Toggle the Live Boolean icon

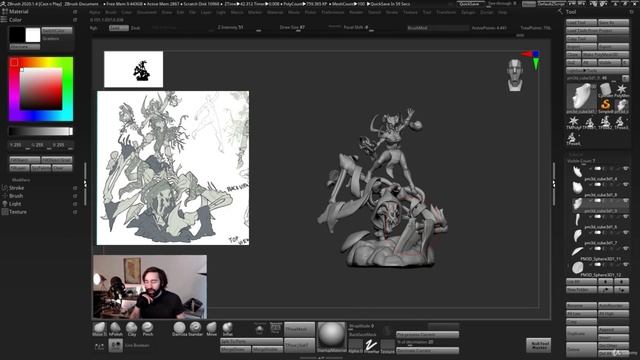[116, 345]
